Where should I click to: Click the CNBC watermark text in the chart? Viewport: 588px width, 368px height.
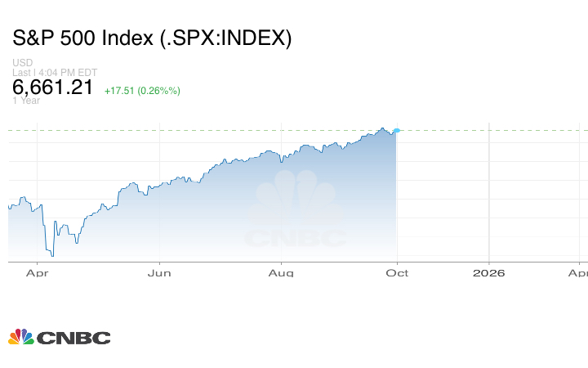(x=296, y=238)
